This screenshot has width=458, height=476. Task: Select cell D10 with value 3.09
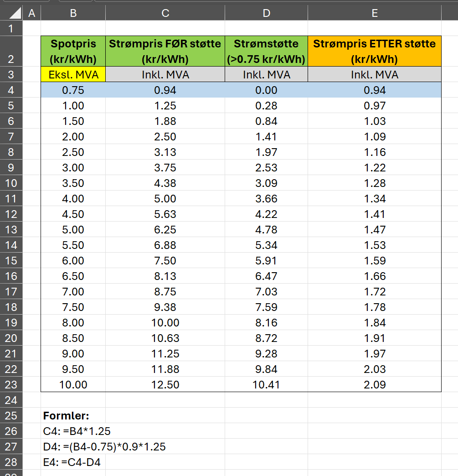click(x=266, y=183)
